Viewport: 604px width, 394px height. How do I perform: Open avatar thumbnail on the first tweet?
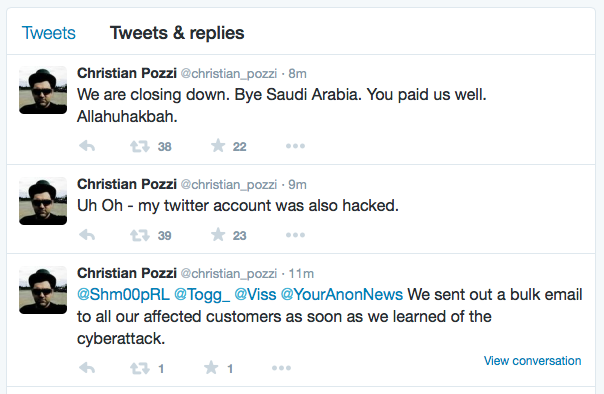[43, 90]
